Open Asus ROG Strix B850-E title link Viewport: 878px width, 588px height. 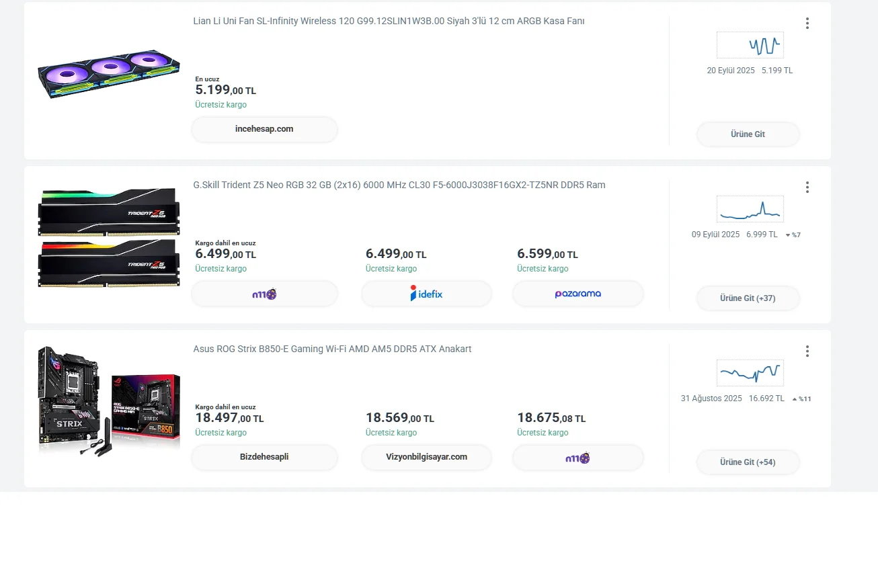(x=332, y=349)
